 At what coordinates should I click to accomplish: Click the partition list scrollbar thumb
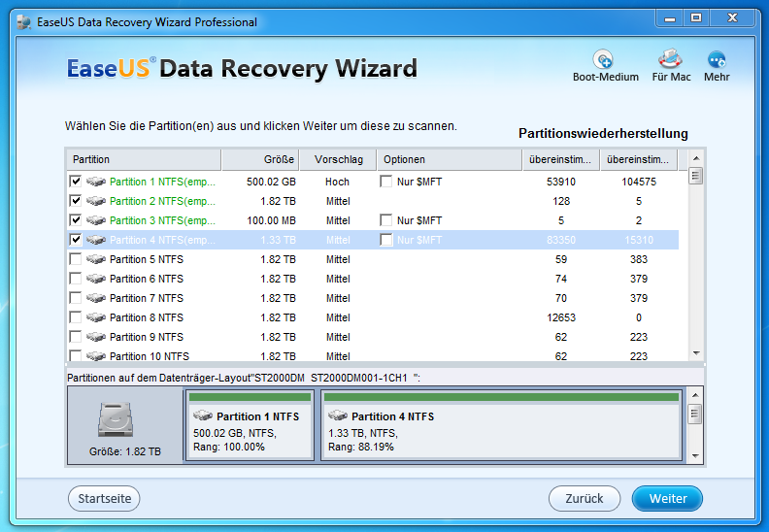coord(695,176)
